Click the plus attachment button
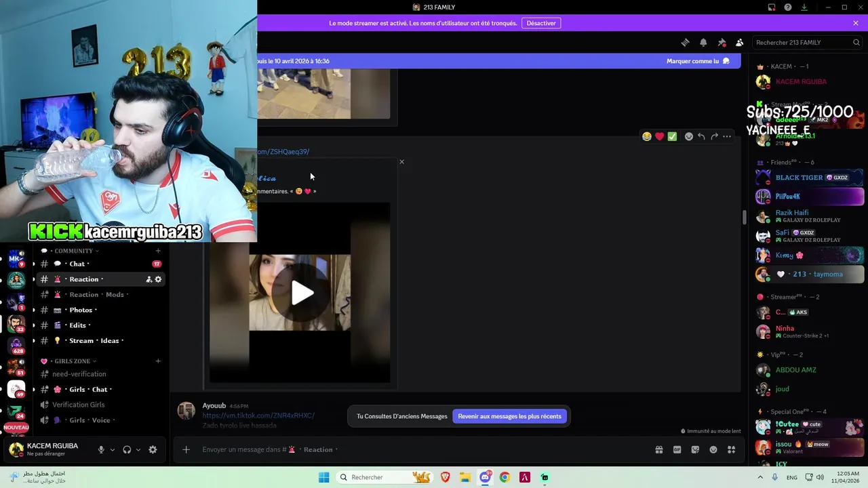Image resolution: width=868 pixels, height=488 pixels. (x=186, y=449)
